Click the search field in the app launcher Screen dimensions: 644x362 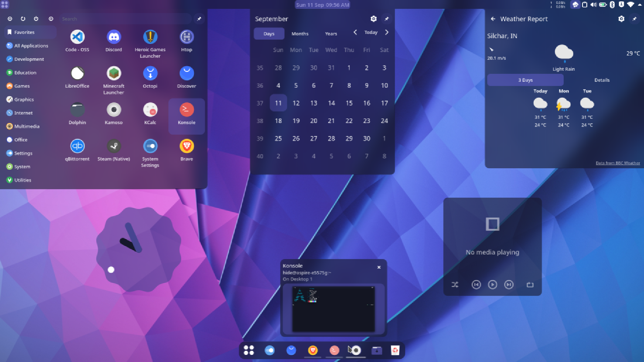(x=126, y=18)
